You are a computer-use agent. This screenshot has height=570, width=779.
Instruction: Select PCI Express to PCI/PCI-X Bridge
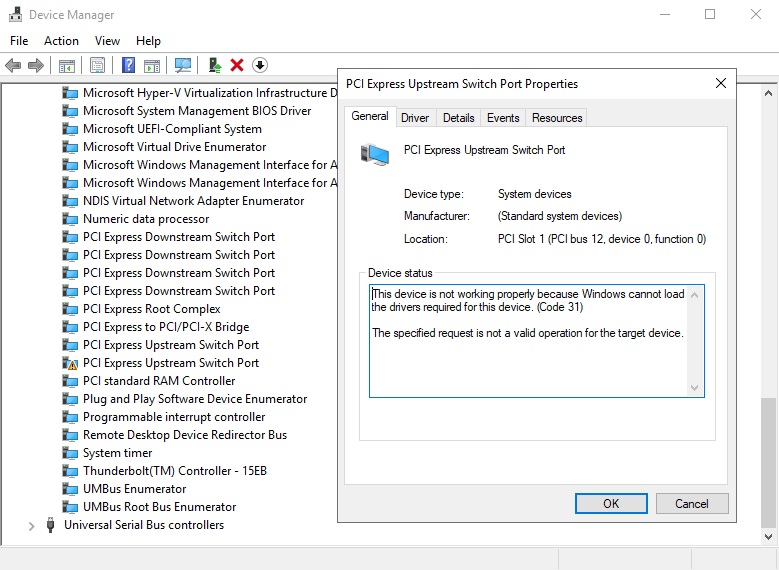pyautogui.click(x=166, y=327)
